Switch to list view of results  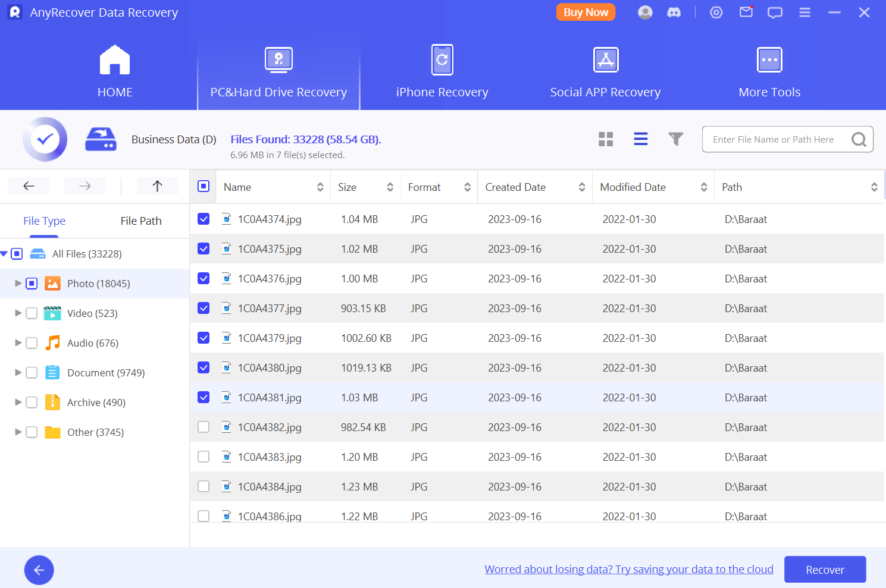[641, 139]
